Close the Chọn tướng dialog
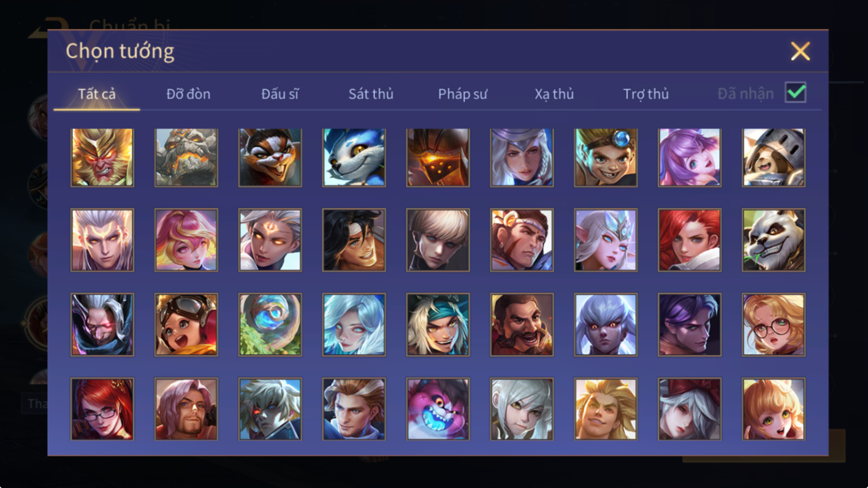Viewport: 868px width, 488px height. pos(800,51)
